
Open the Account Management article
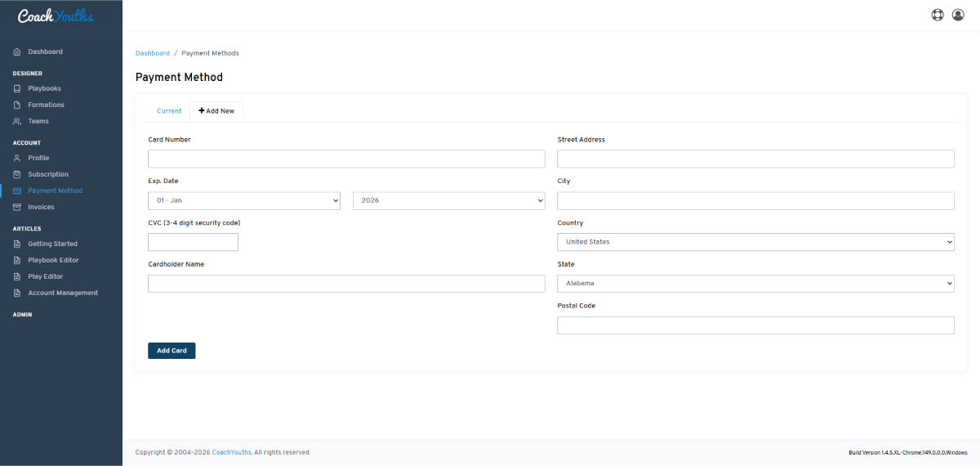(x=61, y=293)
